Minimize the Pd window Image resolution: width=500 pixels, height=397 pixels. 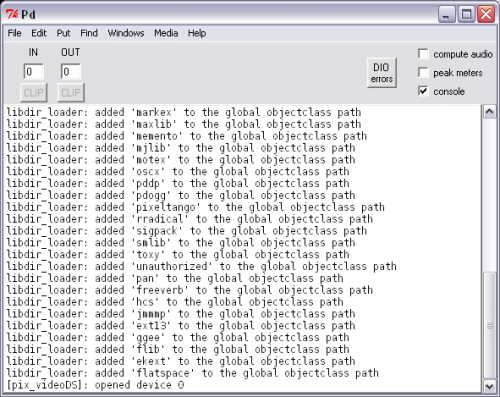[446, 14]
